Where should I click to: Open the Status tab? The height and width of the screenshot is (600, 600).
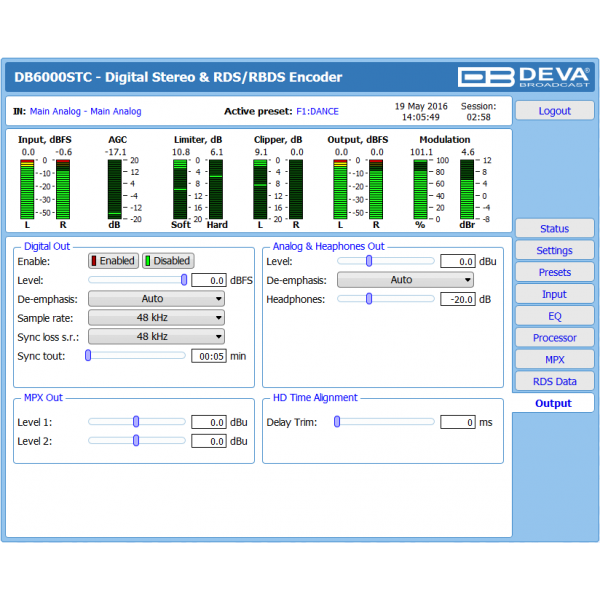554,229
